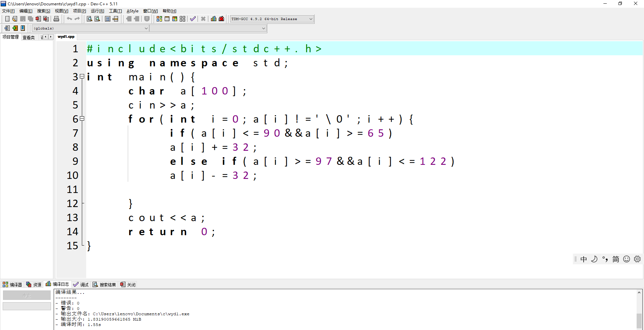This screenshot has height=330, width=644.
Task: Click the Close All files icon
Action: (46, 19)
